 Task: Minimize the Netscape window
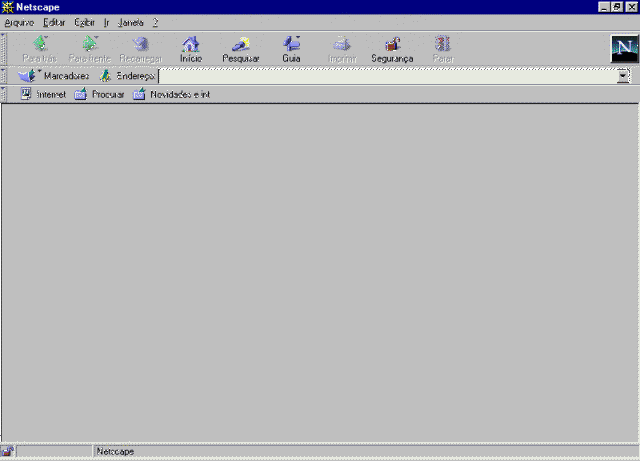click(x=604, y=7)
